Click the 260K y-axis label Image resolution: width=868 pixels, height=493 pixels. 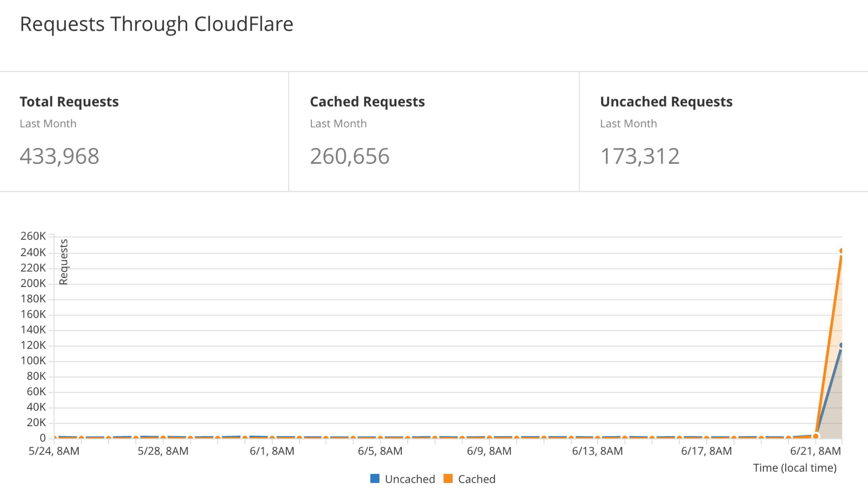[x=33, y=236]
